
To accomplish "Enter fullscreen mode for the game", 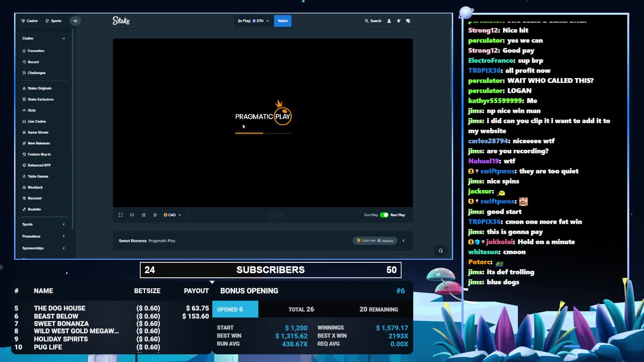I will (x=121, y=215).
